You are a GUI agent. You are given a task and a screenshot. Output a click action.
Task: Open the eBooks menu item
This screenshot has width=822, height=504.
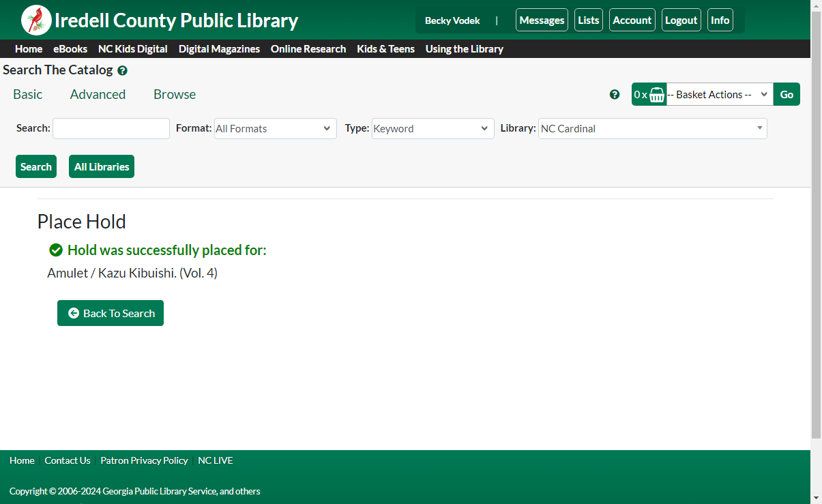[70, 49]
